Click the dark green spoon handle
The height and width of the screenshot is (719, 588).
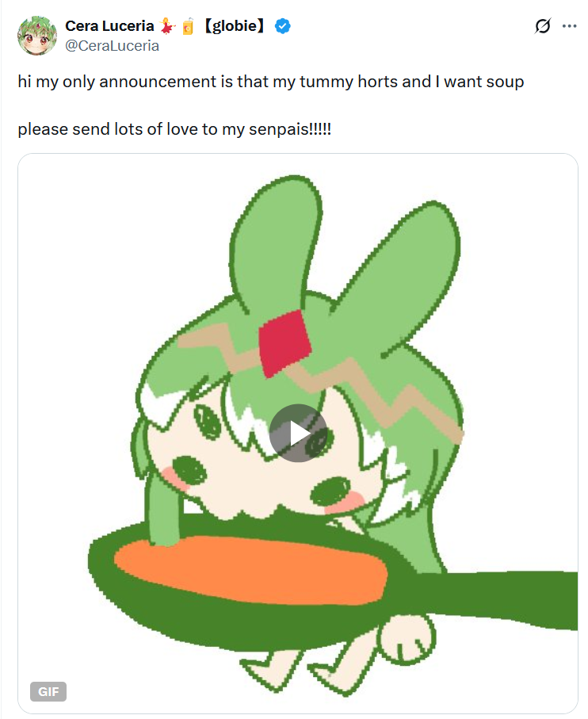click(x=495, y=599)
